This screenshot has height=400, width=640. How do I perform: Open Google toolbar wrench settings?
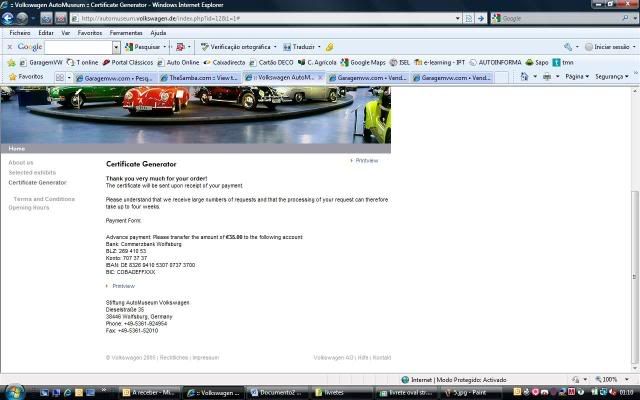click(568, 47)
